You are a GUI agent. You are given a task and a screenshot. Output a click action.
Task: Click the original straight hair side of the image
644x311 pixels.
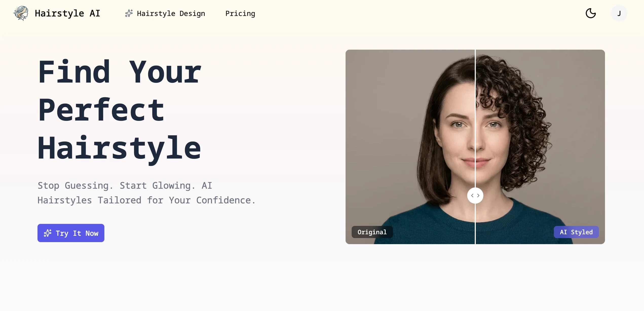410,147
